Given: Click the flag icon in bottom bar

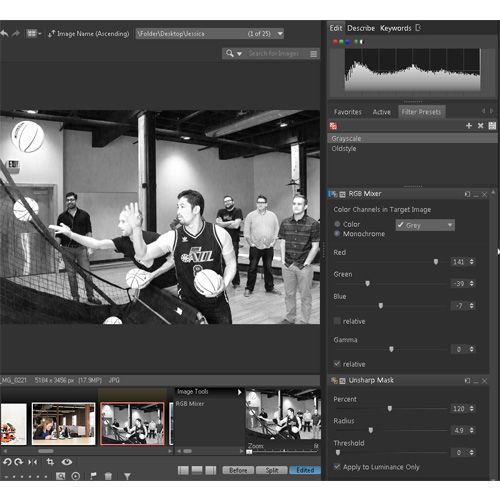Looking at the screenshot, I should [x=93, y=476].
